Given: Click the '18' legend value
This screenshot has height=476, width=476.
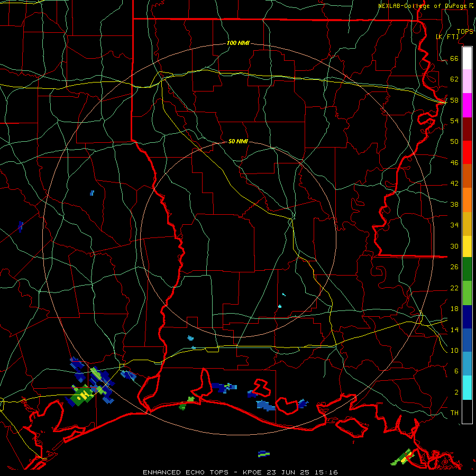Looking at the screenshot, I should click(454, 309).
